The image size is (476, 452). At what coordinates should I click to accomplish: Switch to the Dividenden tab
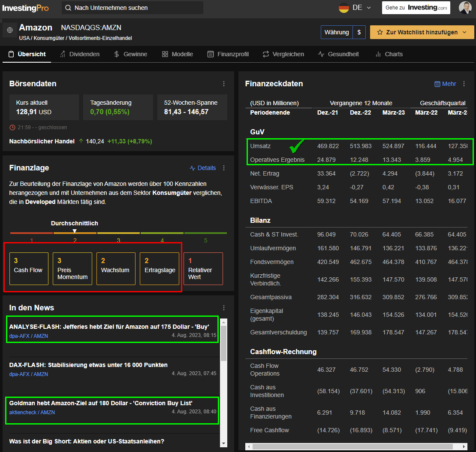pyautogui.click(x=80, y=54)
